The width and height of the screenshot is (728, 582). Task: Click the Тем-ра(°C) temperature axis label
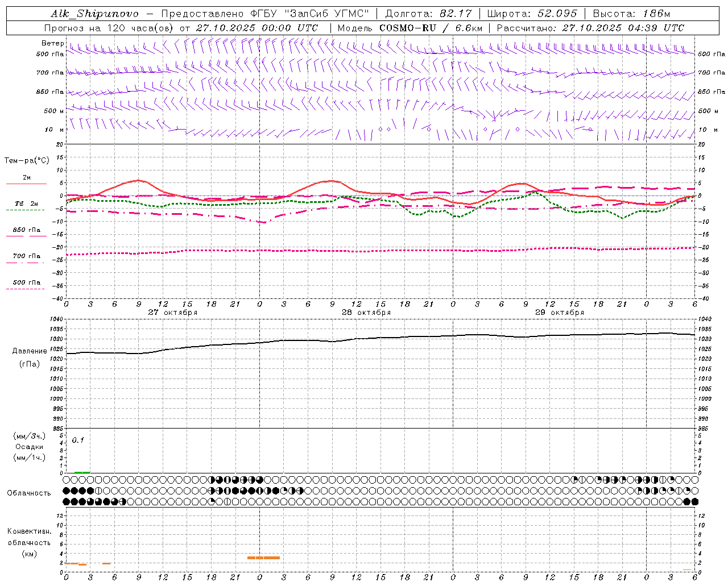(27, 161)
